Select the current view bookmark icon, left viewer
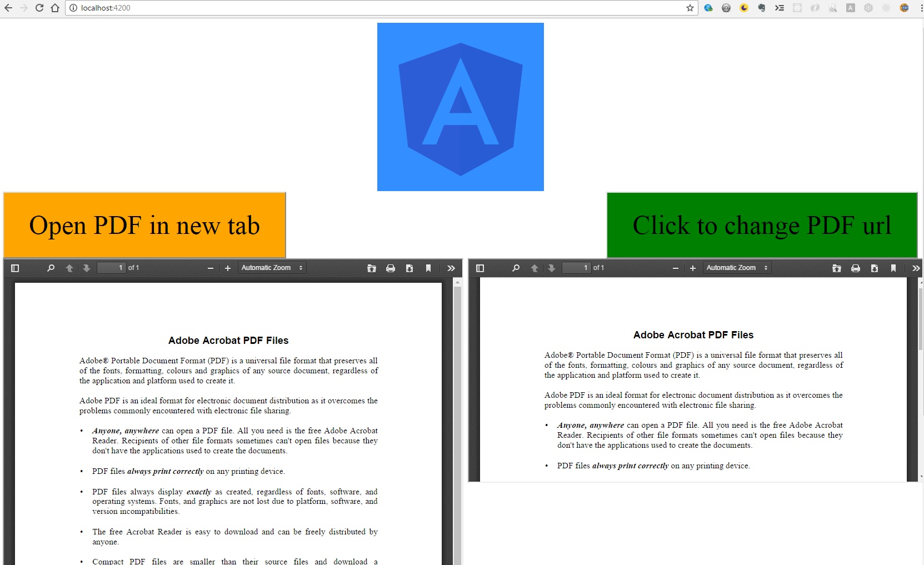The width and height of the screenshot is (924, 565). 428,268
